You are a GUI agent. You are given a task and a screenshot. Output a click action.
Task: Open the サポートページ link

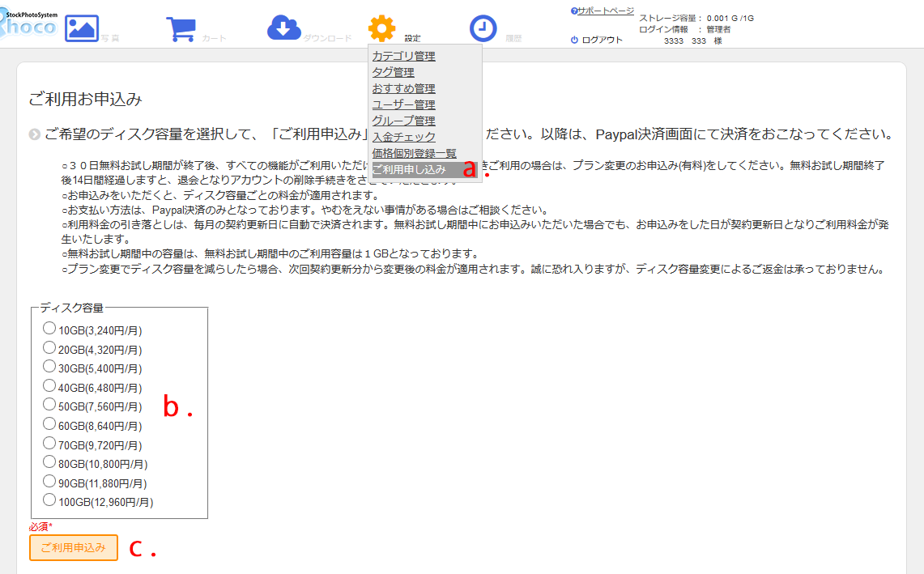point(605,11)
